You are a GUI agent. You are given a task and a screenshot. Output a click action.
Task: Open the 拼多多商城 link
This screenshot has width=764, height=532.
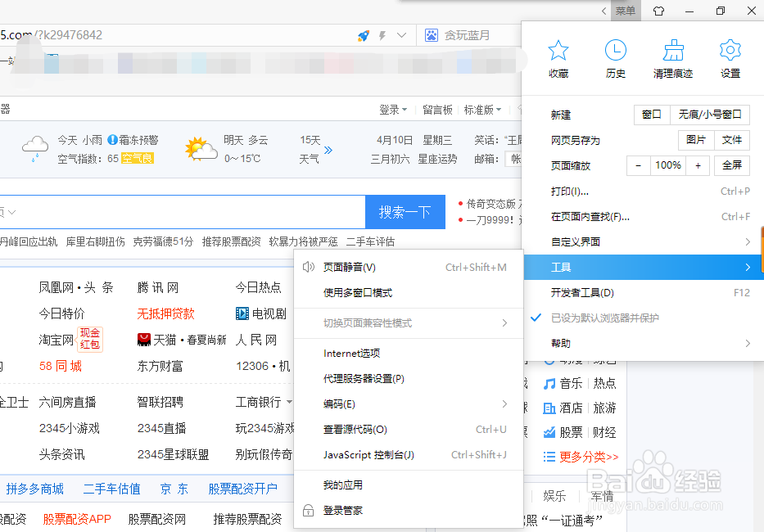[34, 489]
